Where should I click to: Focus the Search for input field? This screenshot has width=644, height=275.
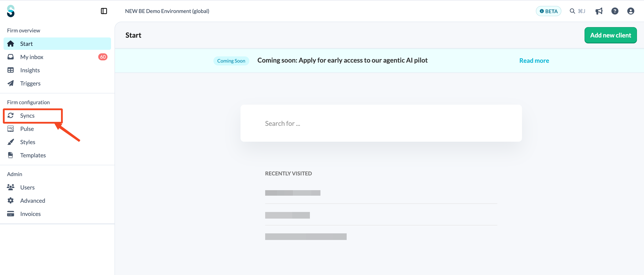[x=381, y=123]
